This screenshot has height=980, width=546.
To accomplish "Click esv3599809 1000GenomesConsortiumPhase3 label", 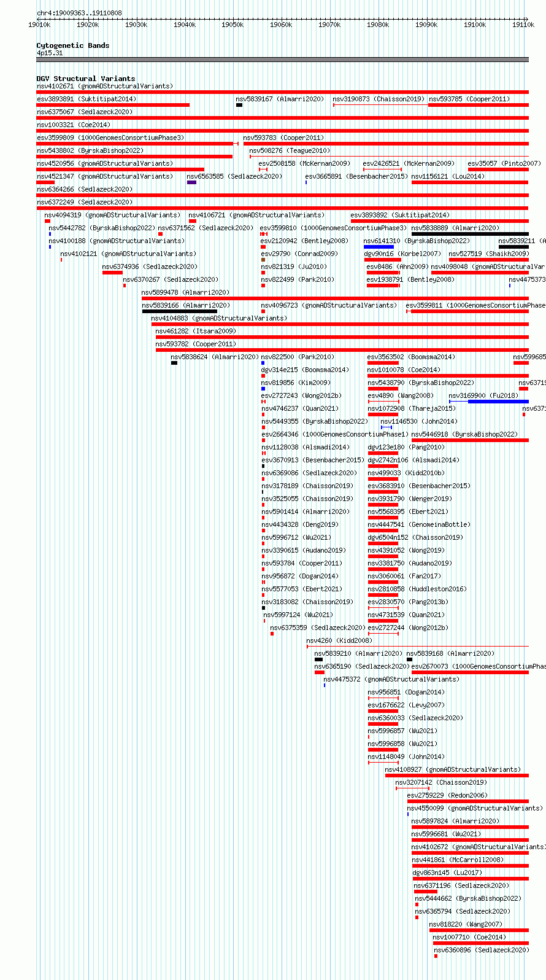I will [x=110, y=138].
